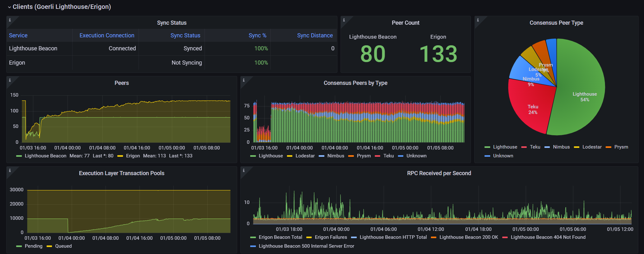Open Execution Layer Transaction Pools info icon
Screen dimensions: 644x254
click(x=10, y=170)
